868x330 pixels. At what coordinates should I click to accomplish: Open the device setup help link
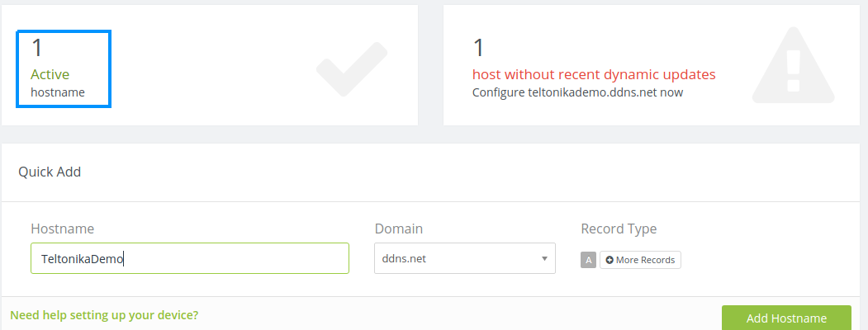pyautogui.click(x=104, y=314)
